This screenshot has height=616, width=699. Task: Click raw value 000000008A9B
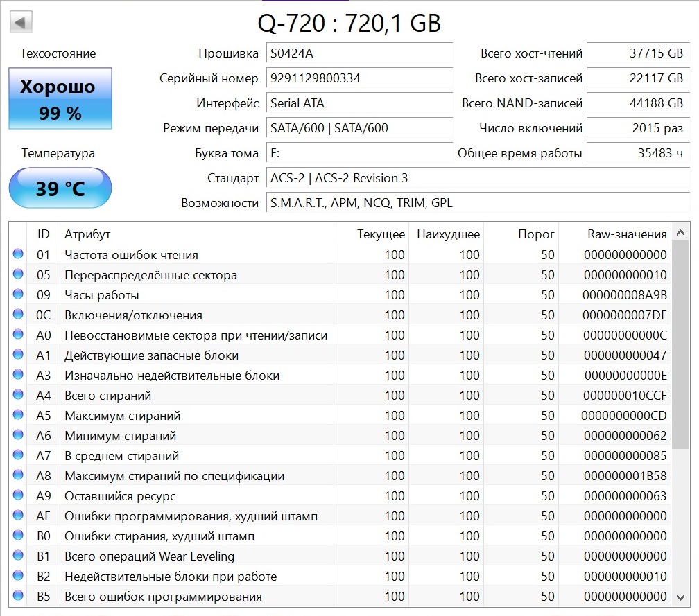coord(625,295)
